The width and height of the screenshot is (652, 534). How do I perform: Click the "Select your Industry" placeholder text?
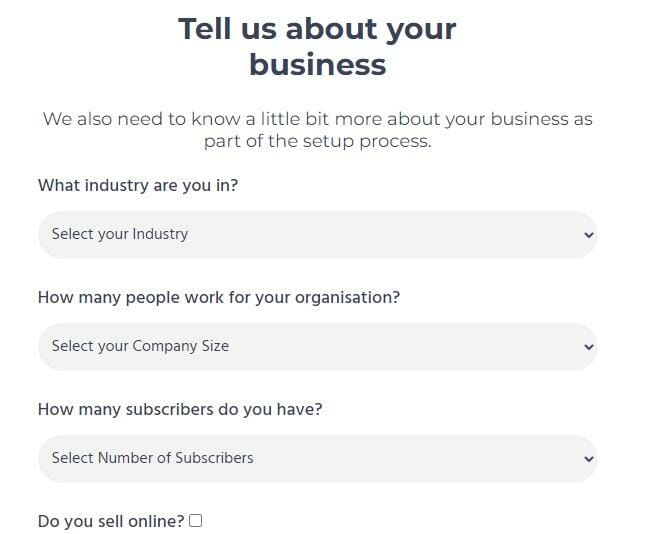click(x=120, y=235)
